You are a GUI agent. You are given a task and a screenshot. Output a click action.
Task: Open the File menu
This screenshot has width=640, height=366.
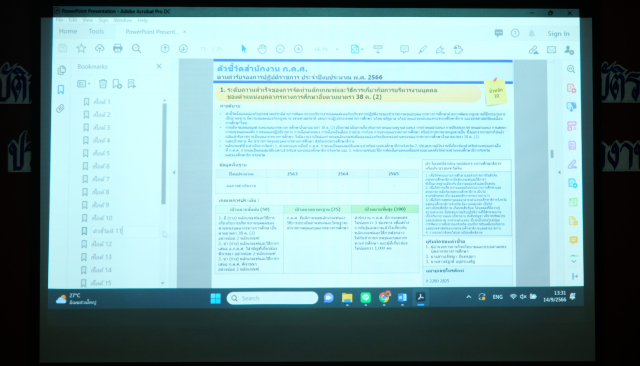(x=60, y=20)
